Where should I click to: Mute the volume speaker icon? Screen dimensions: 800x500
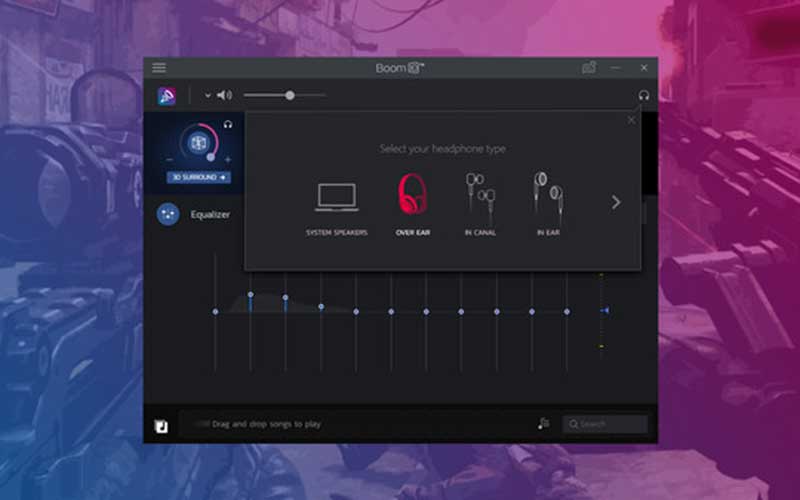[x=225, y=96]
